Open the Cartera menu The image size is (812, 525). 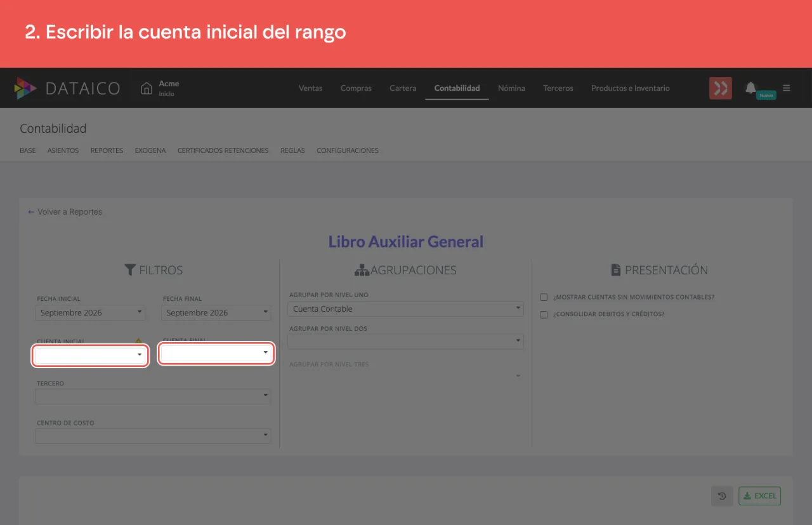click(403, 88)
